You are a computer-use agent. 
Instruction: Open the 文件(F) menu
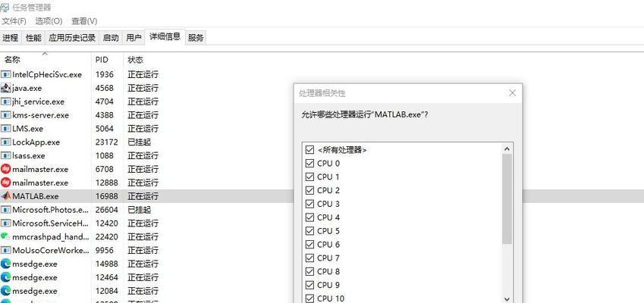pos(14,21)
